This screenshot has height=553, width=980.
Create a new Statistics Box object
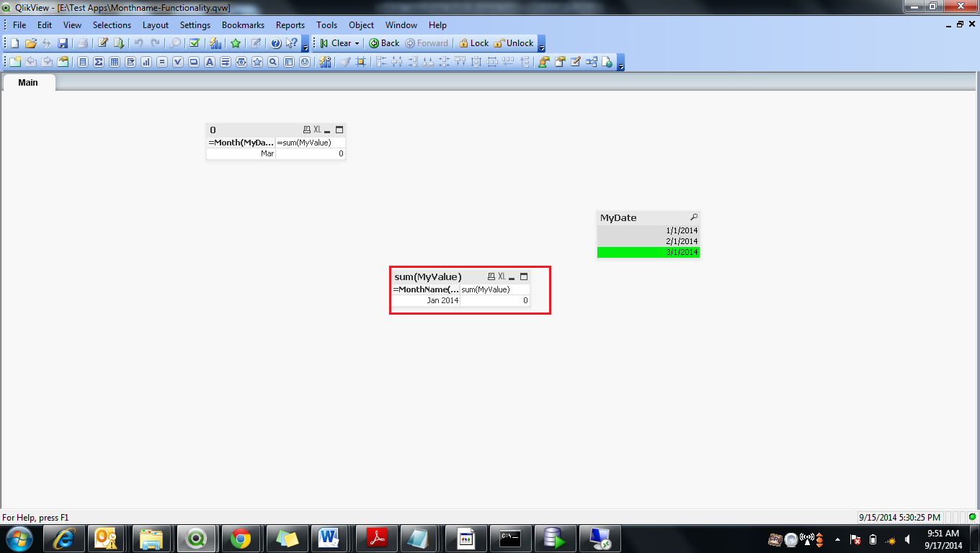pyautogui.click(x=99, y=62)
